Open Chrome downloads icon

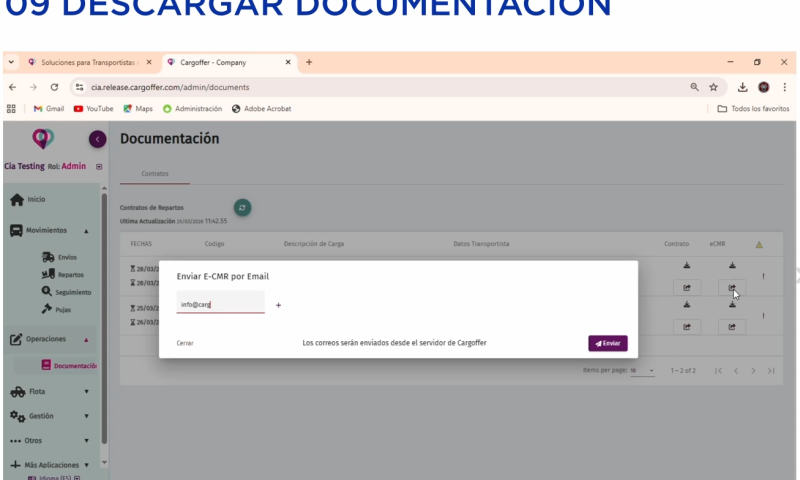(743, 87)
